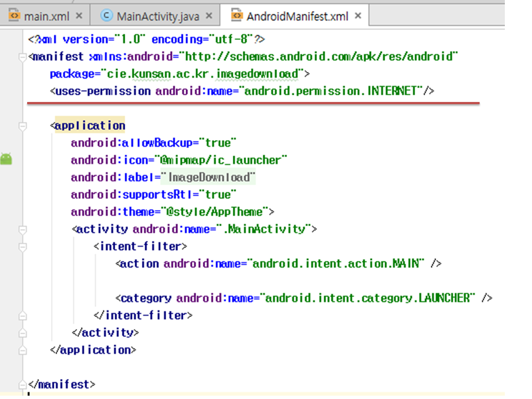Click the Android launcher icon in the gutter
This screenshot has height=399, width=532.
pyautogui.click(x=6, y=160)
